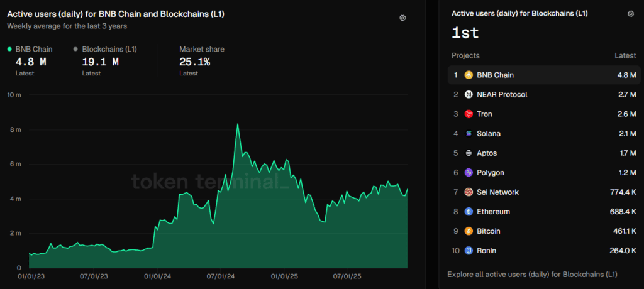Viewport: 644px width, 289px height.
Task: Click the Tron logo icon
Action: click(469, 114)
